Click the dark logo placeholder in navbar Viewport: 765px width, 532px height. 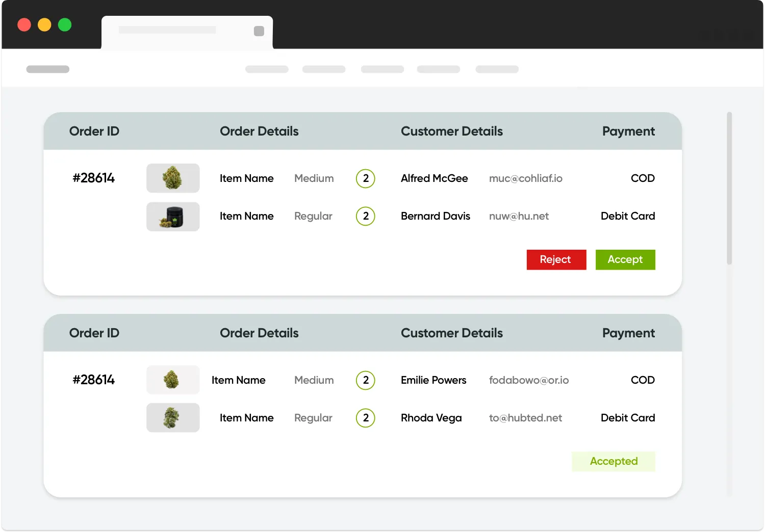tap(48, 69)
